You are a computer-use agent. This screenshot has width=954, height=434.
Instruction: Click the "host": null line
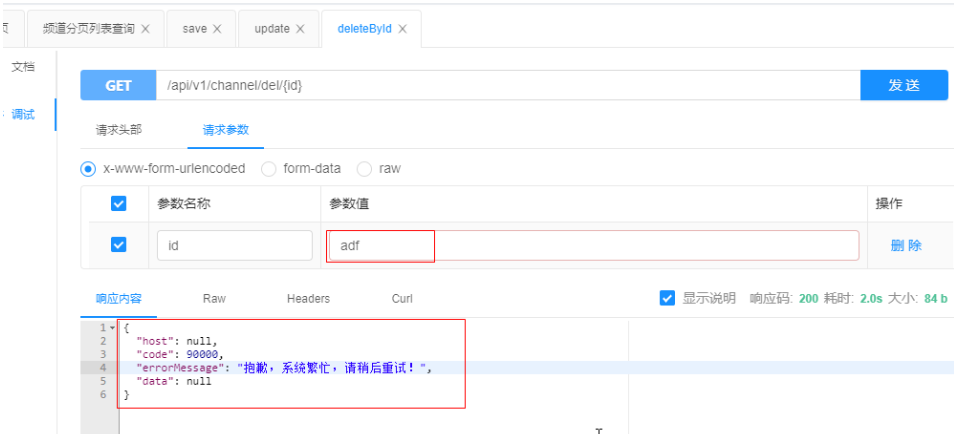coord(176,341)
